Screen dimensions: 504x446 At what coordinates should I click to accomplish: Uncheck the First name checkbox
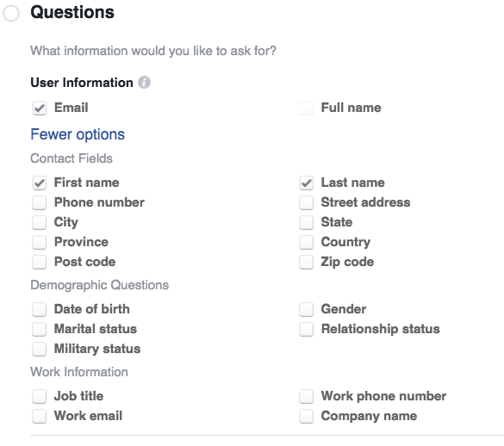coord(40,183)
